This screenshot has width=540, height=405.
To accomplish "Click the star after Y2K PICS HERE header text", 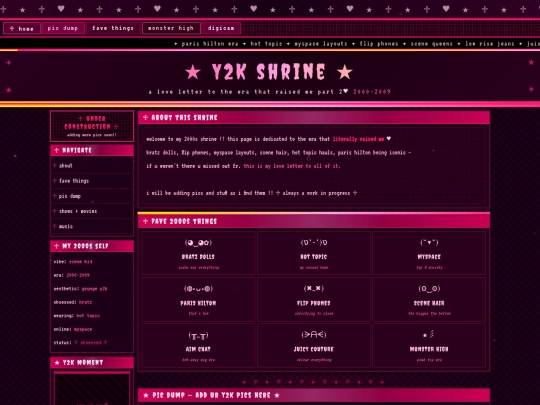I will point(277,395).
